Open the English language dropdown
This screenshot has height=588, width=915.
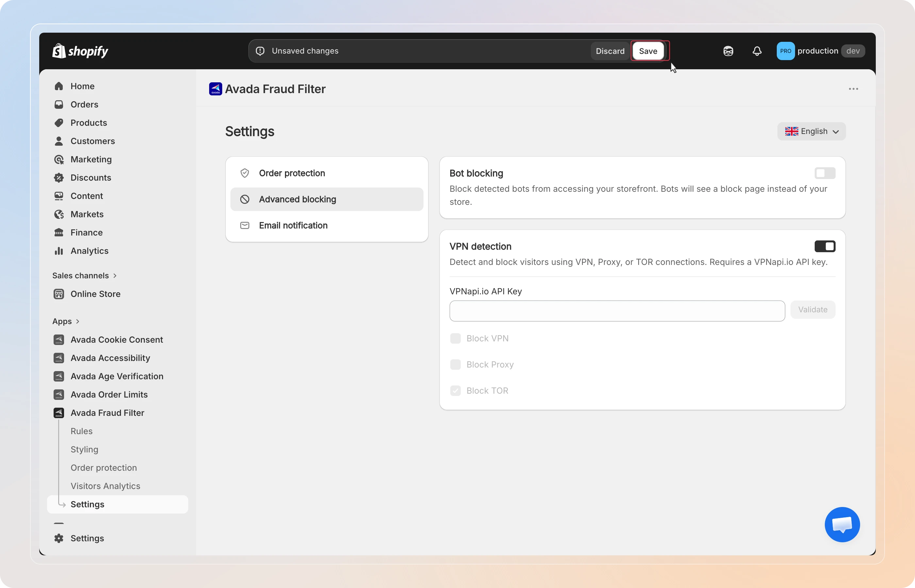tap(811, 131)
